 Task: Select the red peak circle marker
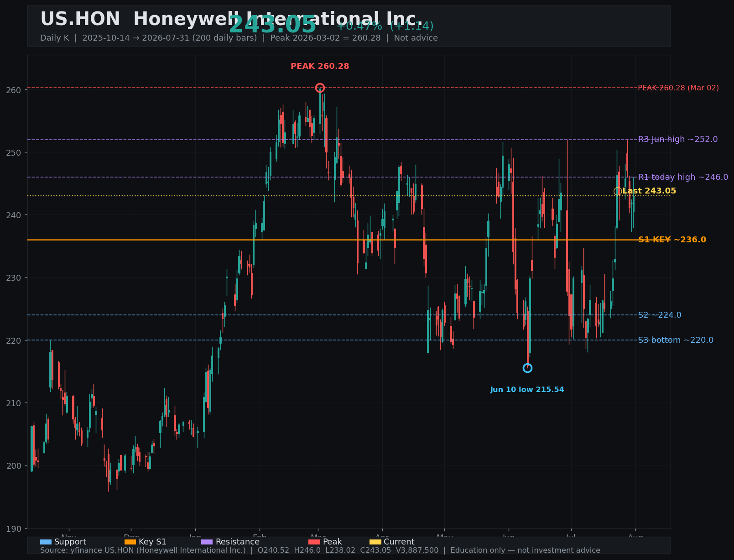click(x=320, y=88)
